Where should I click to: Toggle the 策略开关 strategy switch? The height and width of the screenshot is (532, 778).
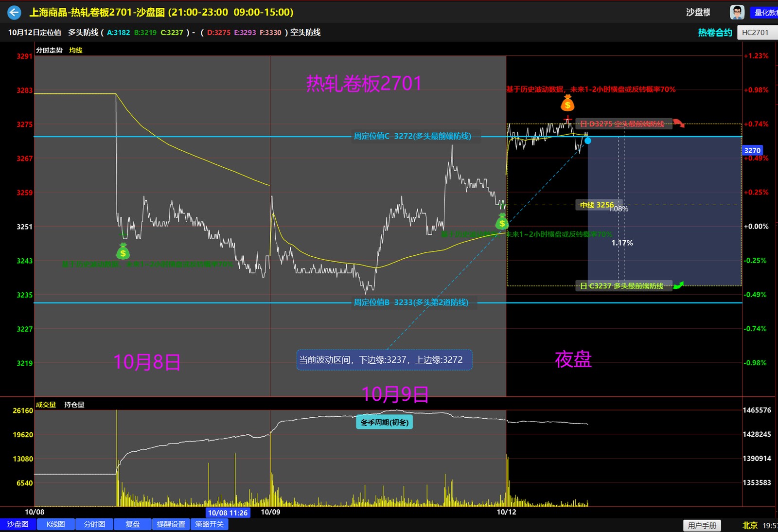(210, 524)
